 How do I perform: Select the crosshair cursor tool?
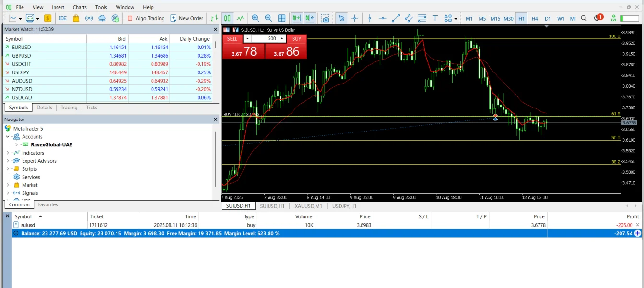tap(355, 18)
